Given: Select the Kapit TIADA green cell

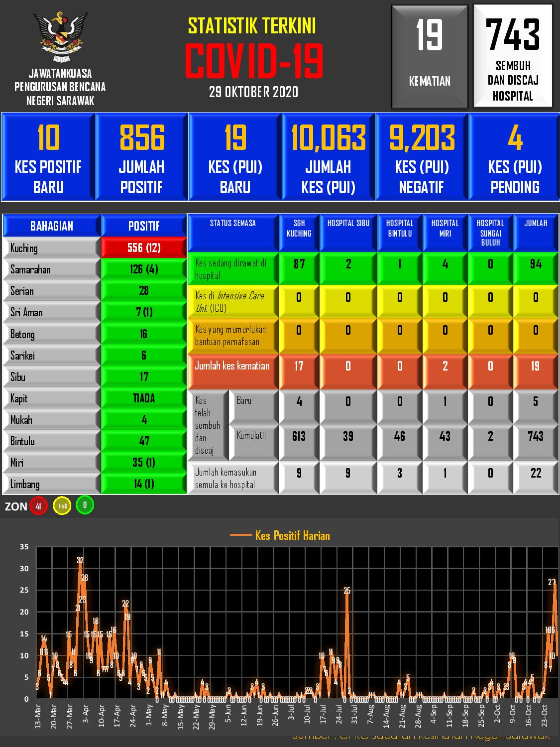Looking at the screenshot, I should point(144,398).
